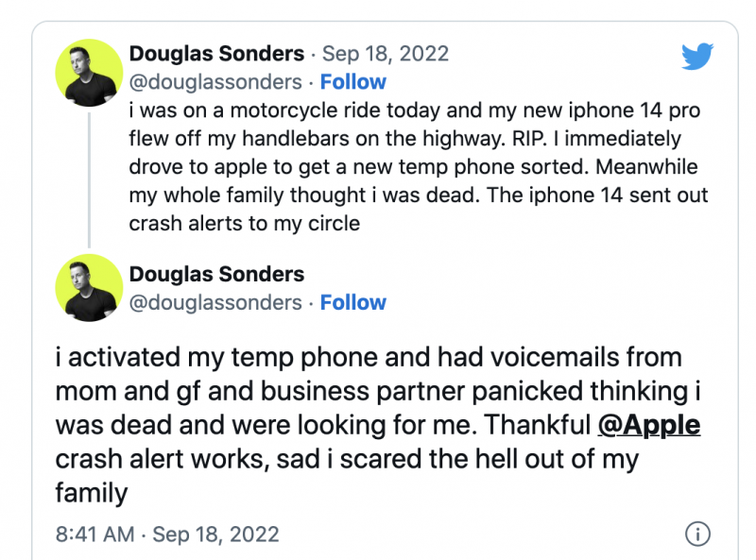The image size is (756, 560).
Task: Open Douglas Sonders name in first tweet
Action: [216, 54]
